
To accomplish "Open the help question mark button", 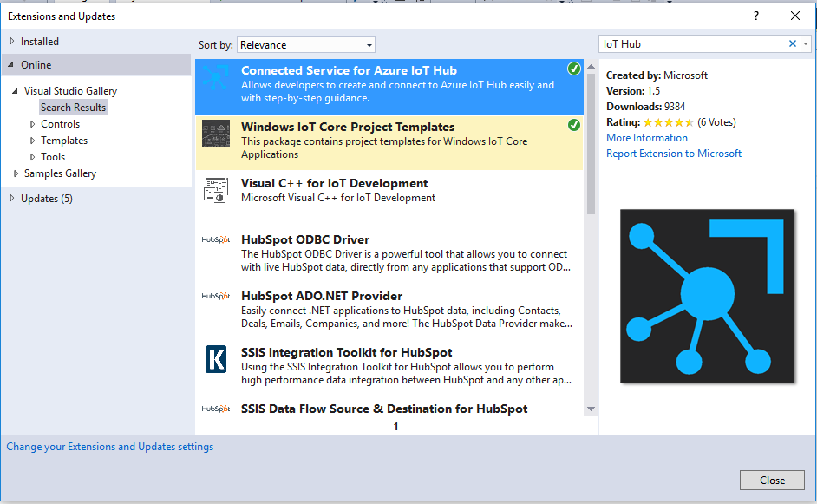I will click(x=756, y=16).
